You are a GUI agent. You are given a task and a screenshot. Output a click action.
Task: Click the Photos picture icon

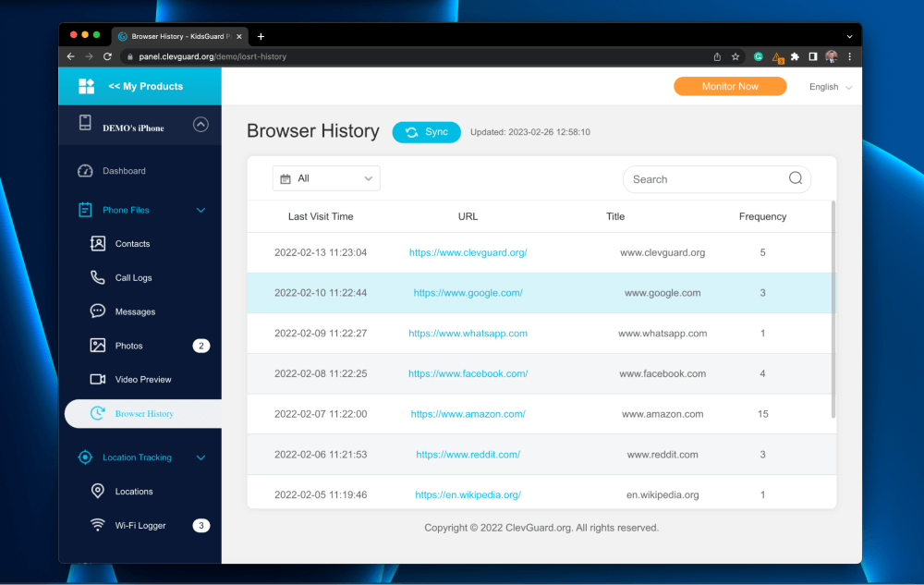[98, 346]
